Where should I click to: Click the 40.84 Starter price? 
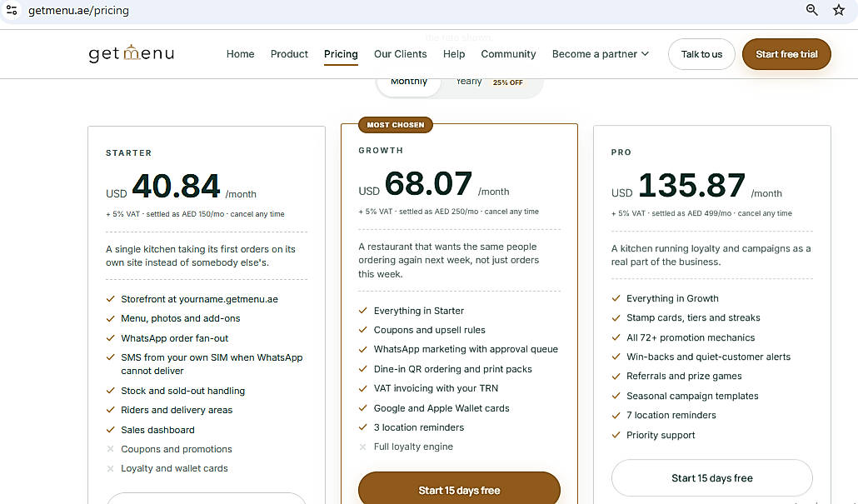point(177,186)
